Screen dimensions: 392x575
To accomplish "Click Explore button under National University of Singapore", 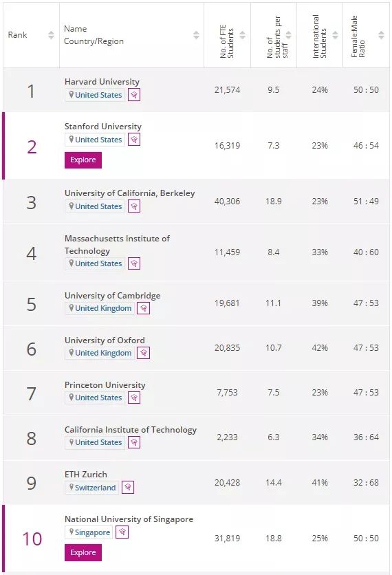I will pyautogui.click(x=83, y=552).
